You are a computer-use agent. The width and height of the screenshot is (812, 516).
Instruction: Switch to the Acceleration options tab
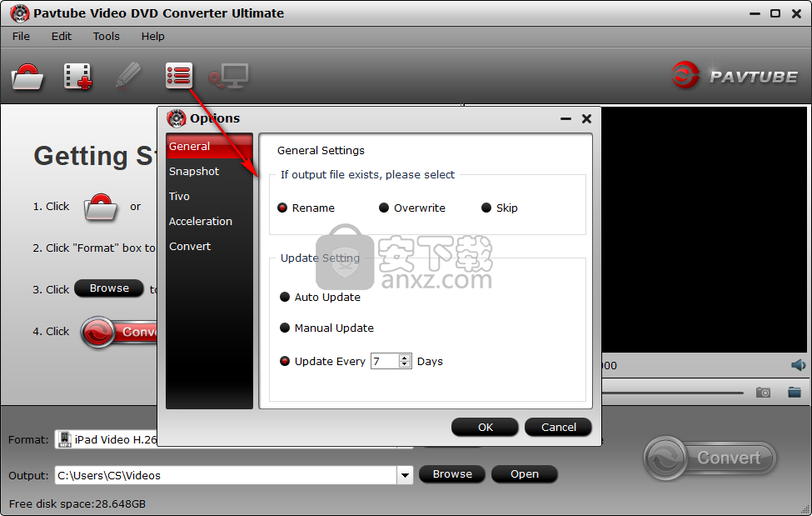(209, 221)
